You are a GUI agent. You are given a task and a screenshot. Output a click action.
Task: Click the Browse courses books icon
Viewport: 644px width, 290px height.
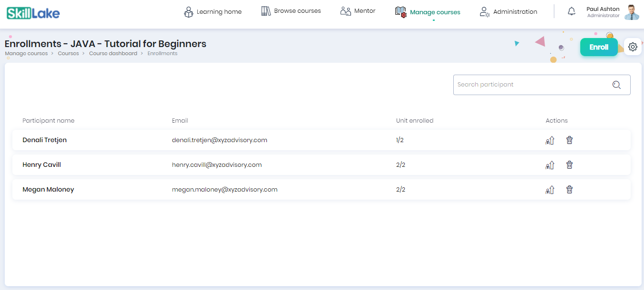[x=266, y=11]
